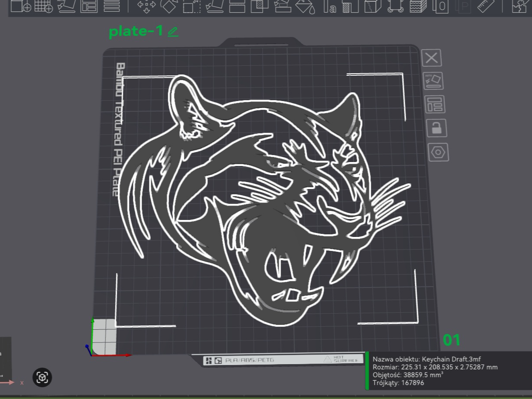
Task: Run Auto orient from the top toolbar
Action: click(66, 6)
